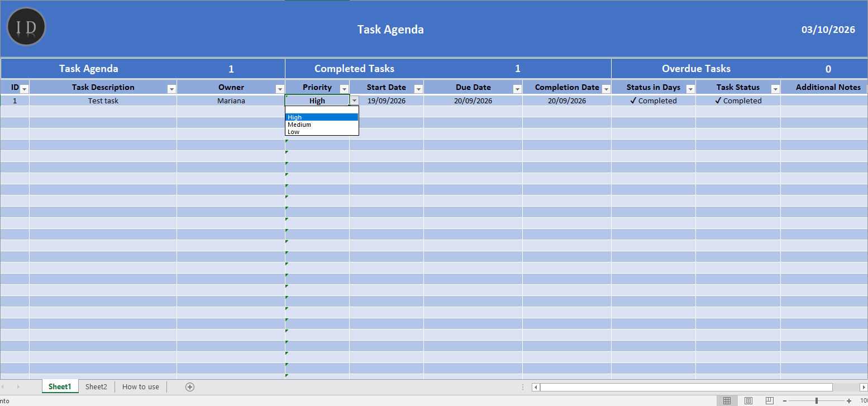Open the Status in Days filter dropdown

(x=690, y=89)
